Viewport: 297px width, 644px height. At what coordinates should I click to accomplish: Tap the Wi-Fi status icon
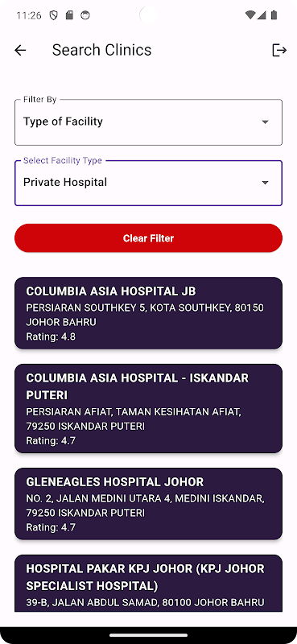[250, 15]
